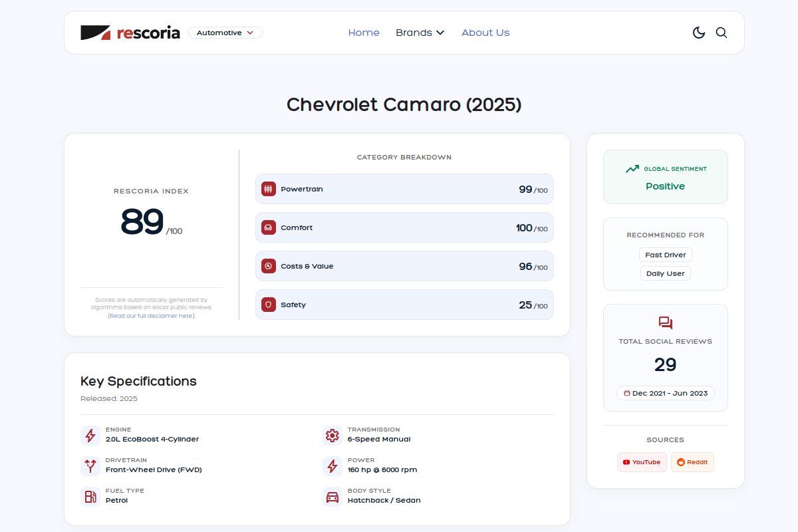Click the Fast Driver tag
This screenshot has width=798, height=532.
pyautogui.click(x=666, y=255)
